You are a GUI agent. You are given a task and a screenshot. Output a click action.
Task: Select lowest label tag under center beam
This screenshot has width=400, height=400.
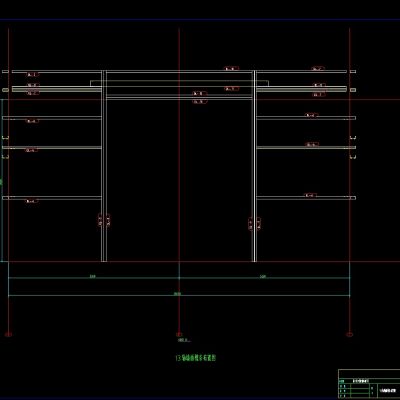[x=200, y=102]
